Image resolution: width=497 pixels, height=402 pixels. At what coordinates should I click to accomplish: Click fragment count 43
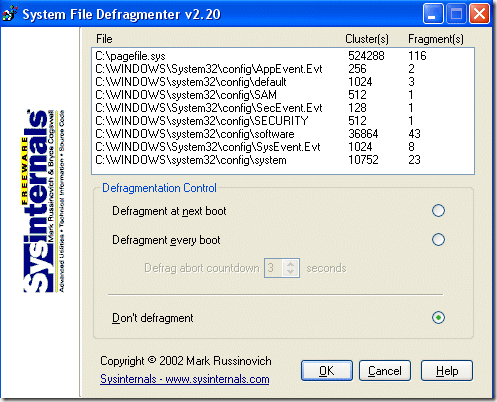tap(415, 134)
